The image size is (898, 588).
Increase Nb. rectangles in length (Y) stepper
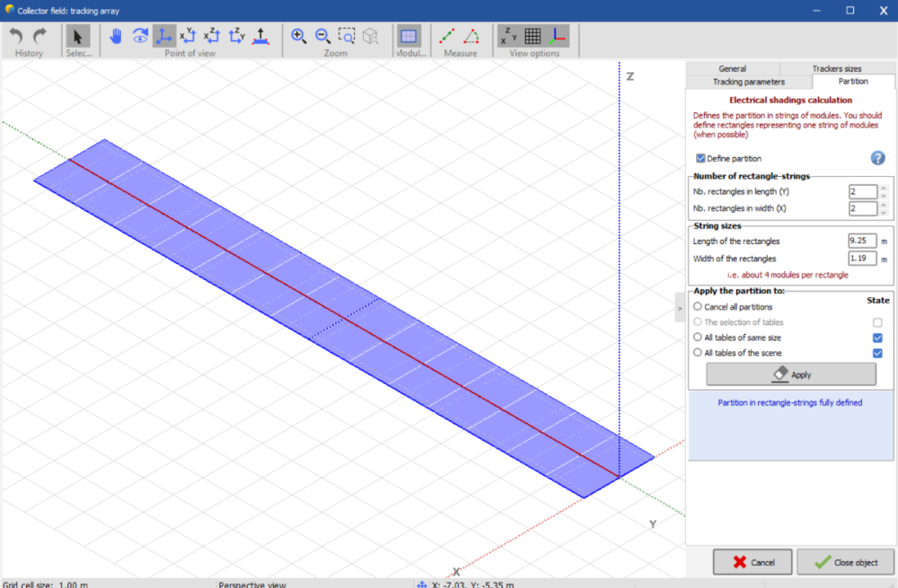click(884, 188)
